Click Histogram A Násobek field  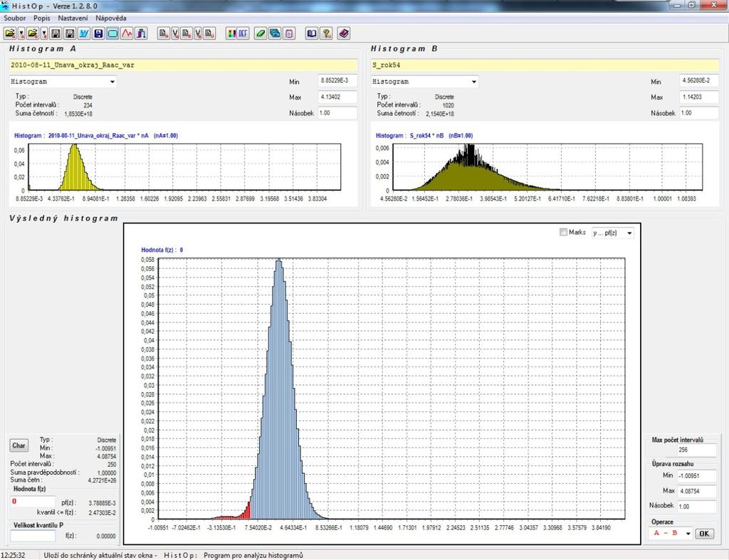click(x=337, y=113)
